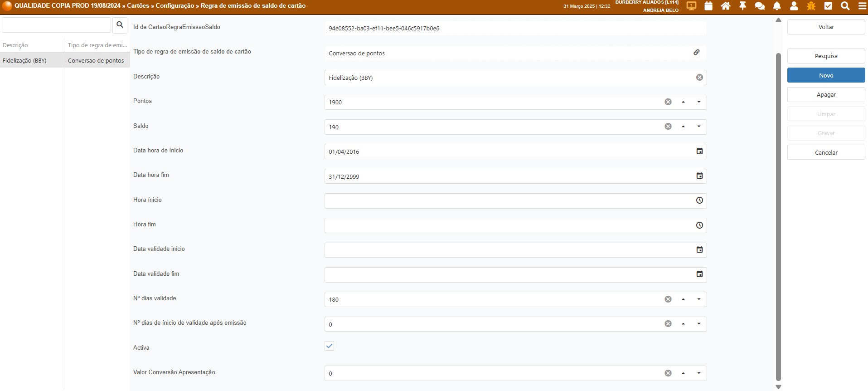The image size is (868, 391).
Task: Open the user profile icon
Action: (794, 6)
